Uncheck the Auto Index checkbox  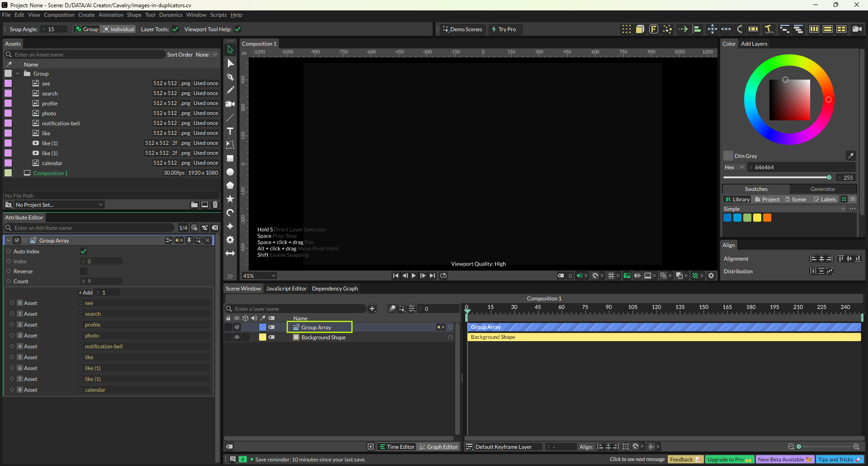[84, 251]
